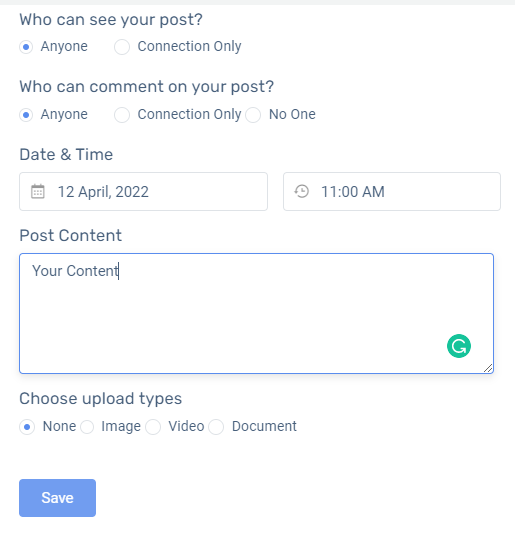Click the Image label text
The height and width of the screenshot is (538, 515).
pyautogui.click(x=121, y=426)
